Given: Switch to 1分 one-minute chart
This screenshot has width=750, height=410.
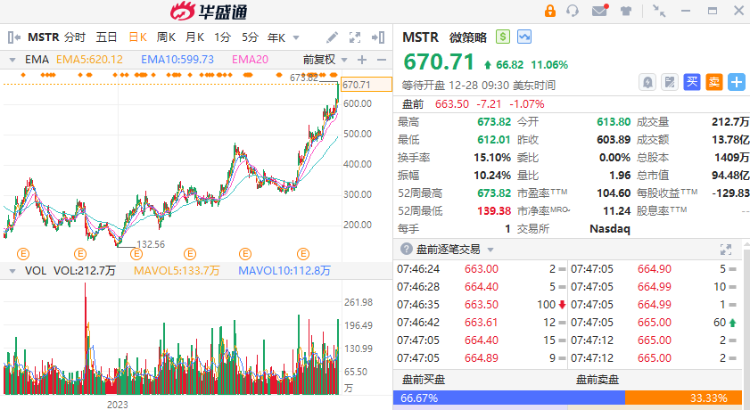Looking at the screenshot, I should pyautogui.click(x=222, y=37).
